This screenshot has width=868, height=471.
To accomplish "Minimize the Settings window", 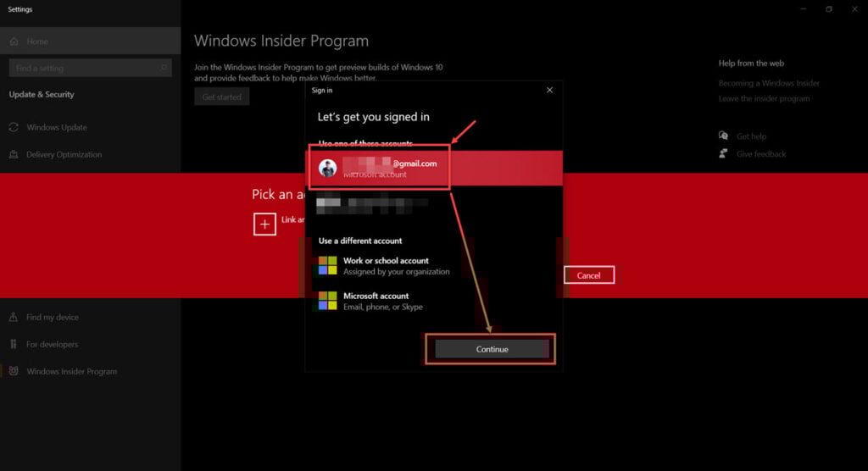I will tap(804, 8).
